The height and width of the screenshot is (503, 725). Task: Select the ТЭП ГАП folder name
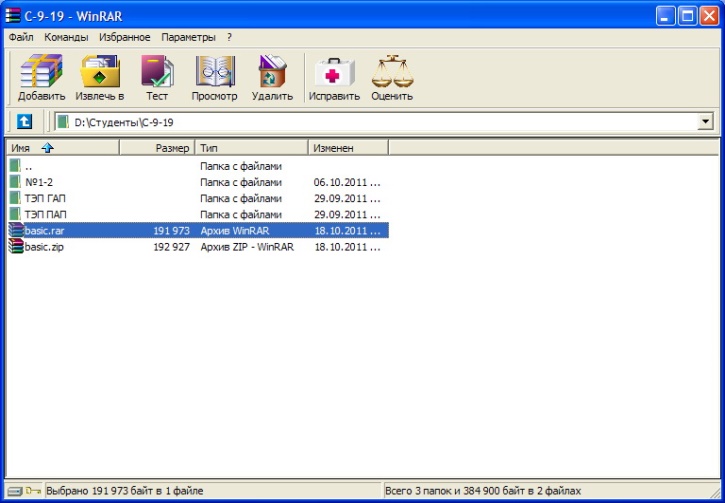[45, 198]
